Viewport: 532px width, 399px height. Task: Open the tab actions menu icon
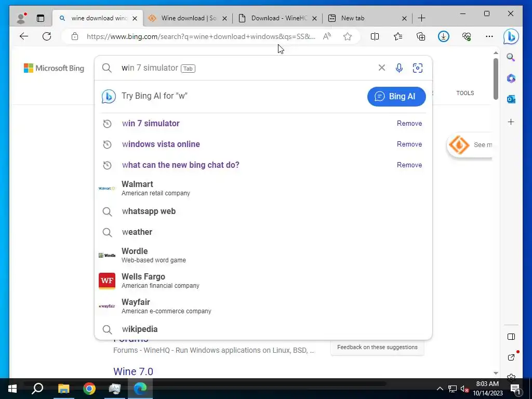41,18
